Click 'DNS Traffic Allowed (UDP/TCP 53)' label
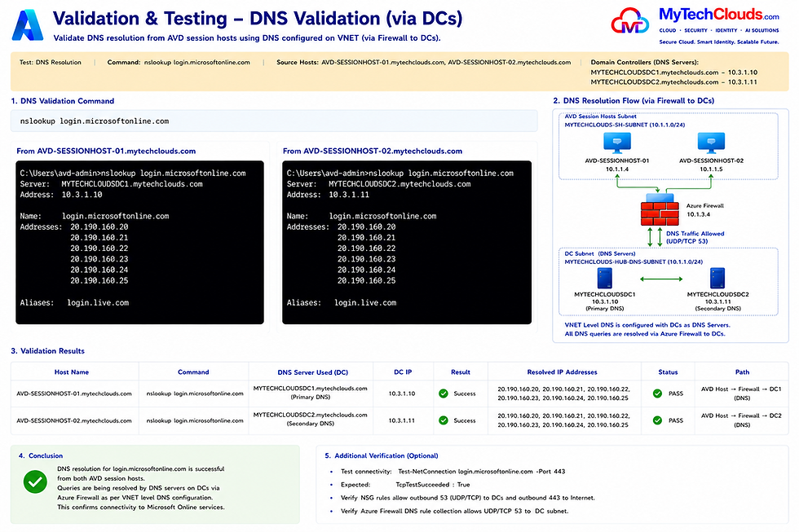Viewport: 799px width, 532px height. 695,237
